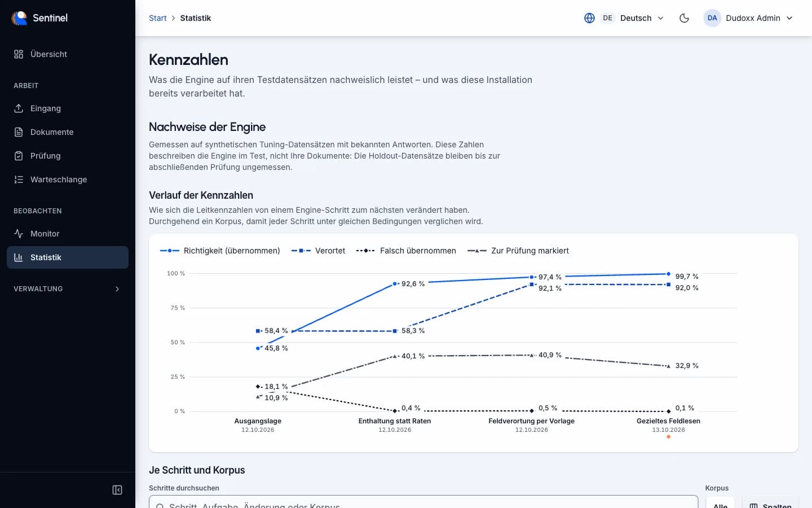Click the Enthaltung statt Raten axis label

[395, 421]
